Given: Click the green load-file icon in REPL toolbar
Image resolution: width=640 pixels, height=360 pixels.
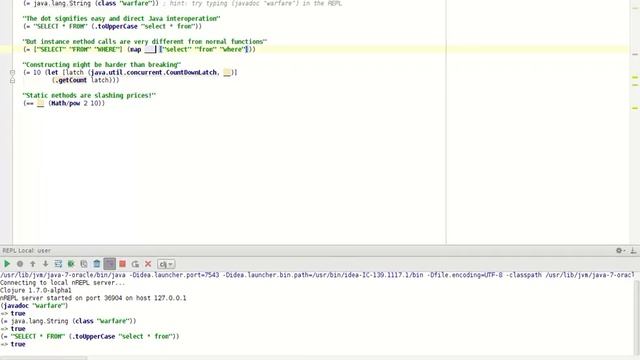Looking at the screenshot, I should pos(71,264).
